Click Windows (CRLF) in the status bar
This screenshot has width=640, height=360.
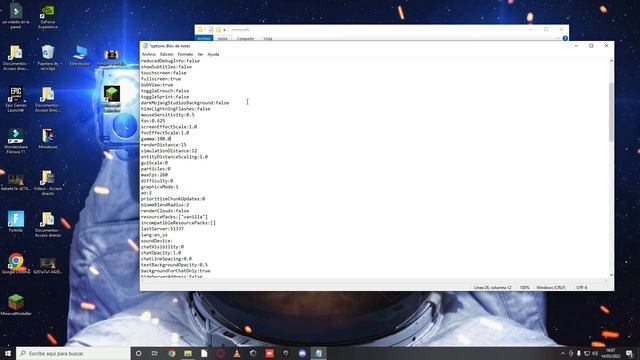coord(551,287)
